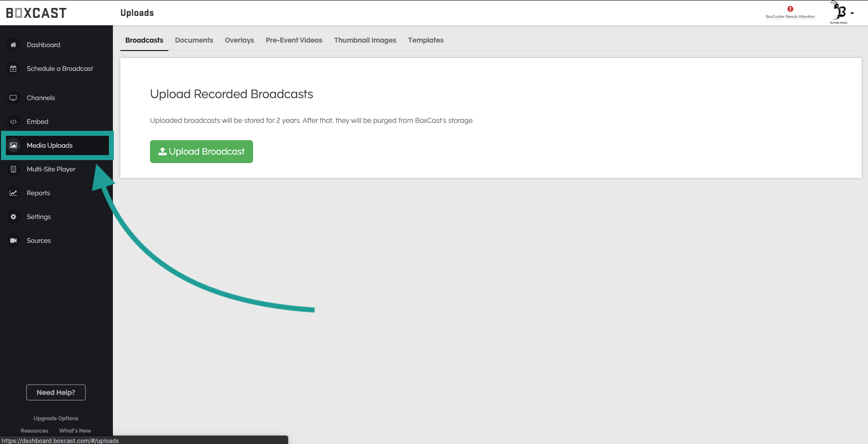Click the Dashboard home icon
This screenshot has height=444, width=868.
pos(13,45)
